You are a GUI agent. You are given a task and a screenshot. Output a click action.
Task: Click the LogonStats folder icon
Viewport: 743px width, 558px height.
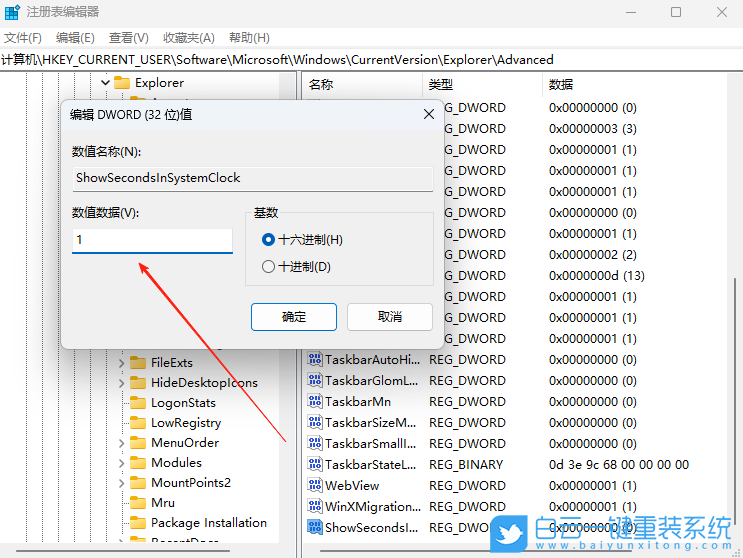click(x=138, y=403)
